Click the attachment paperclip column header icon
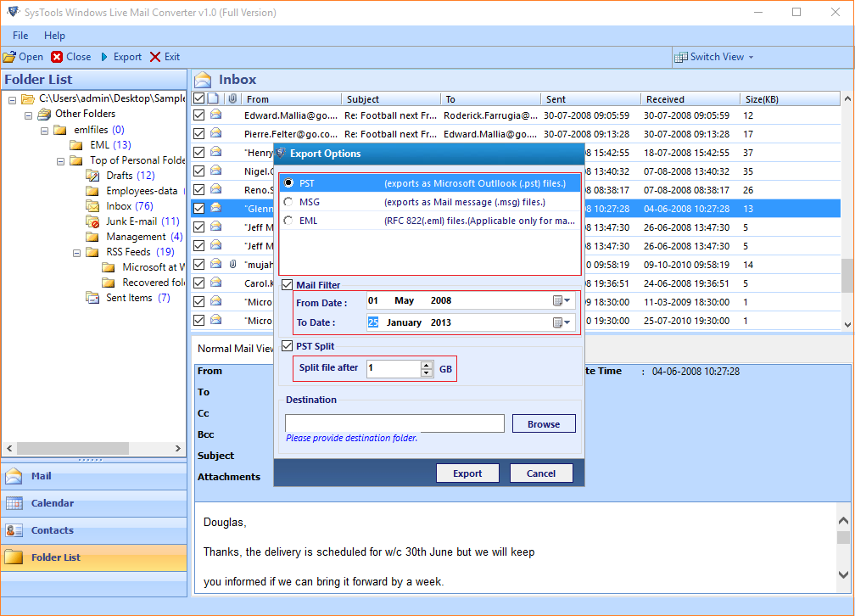Image resolution: width=855 pixels, height=616 pixels. [232, 98]
